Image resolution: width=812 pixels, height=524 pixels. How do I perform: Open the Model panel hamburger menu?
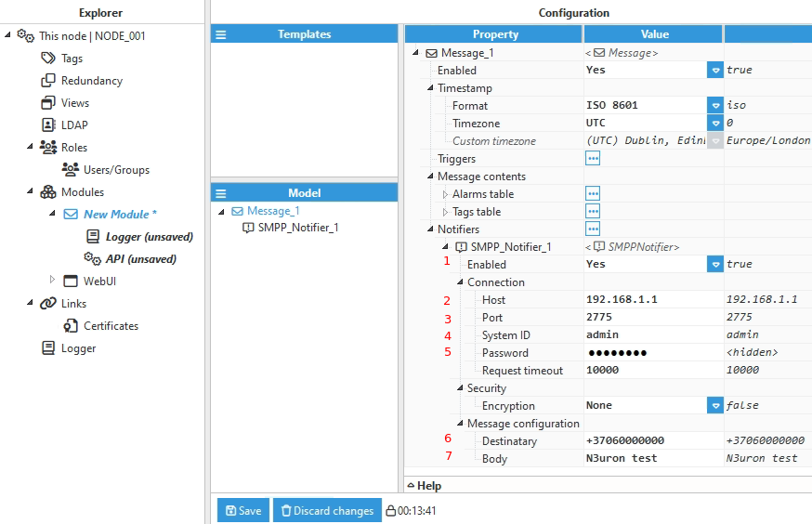(221, 193)
